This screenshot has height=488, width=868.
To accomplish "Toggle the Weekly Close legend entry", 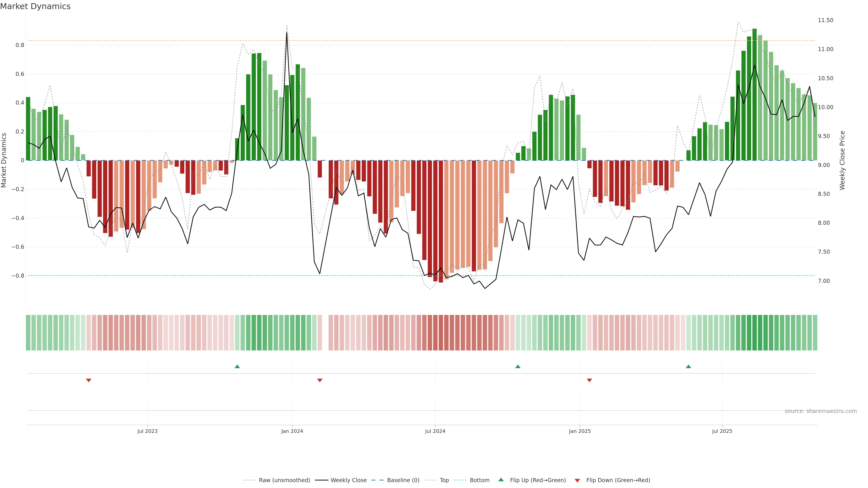I will (348, 480).
